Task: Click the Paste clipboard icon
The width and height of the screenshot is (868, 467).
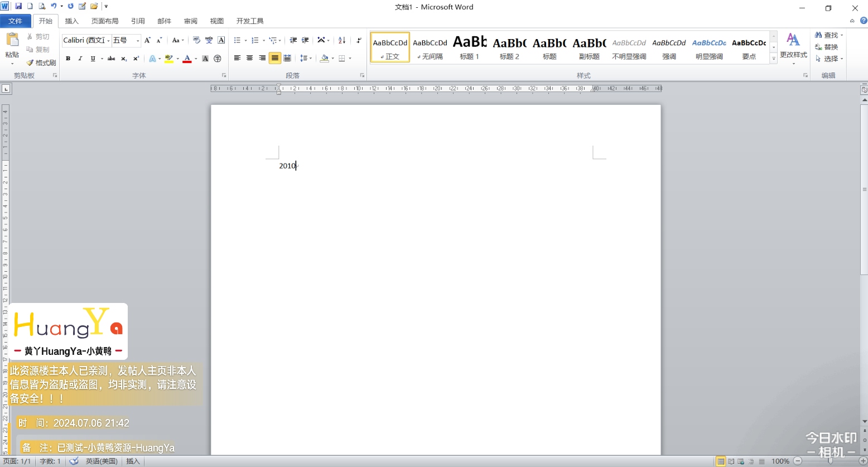Action: coord(12,40)
